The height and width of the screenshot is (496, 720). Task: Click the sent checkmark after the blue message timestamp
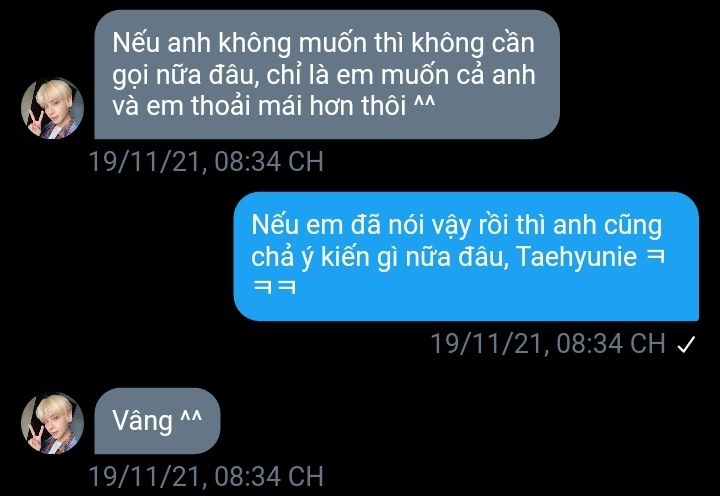coord(686,344)
